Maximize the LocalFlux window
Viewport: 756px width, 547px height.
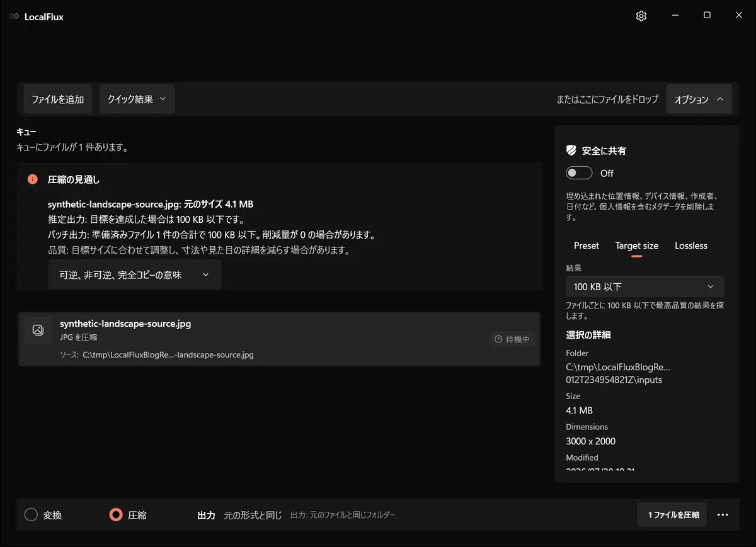coord(707,16)
